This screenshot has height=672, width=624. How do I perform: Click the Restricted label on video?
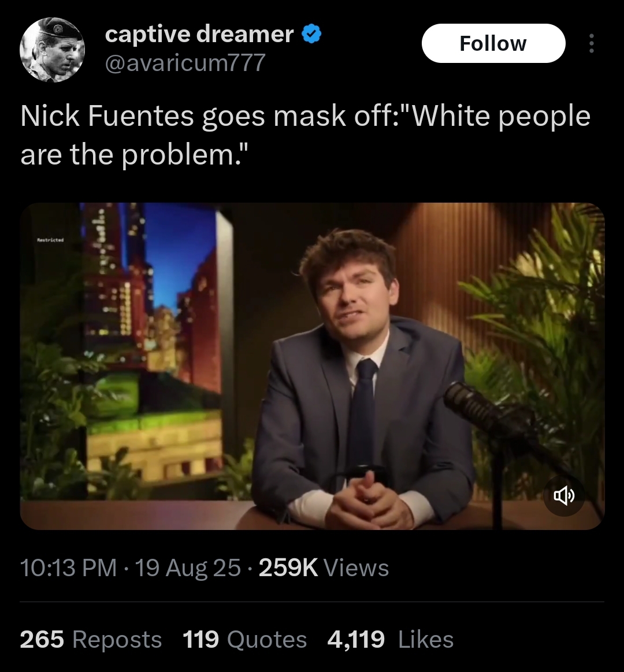point(51,240)
